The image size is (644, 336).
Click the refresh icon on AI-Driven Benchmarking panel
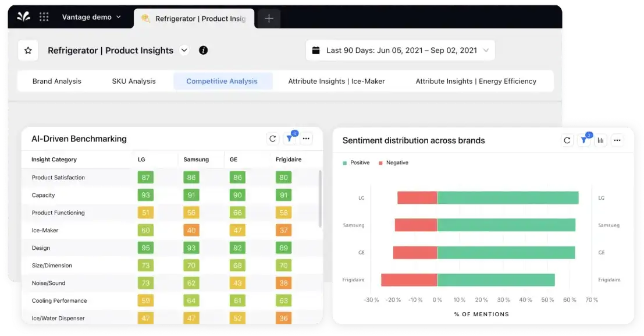point(272,139)
